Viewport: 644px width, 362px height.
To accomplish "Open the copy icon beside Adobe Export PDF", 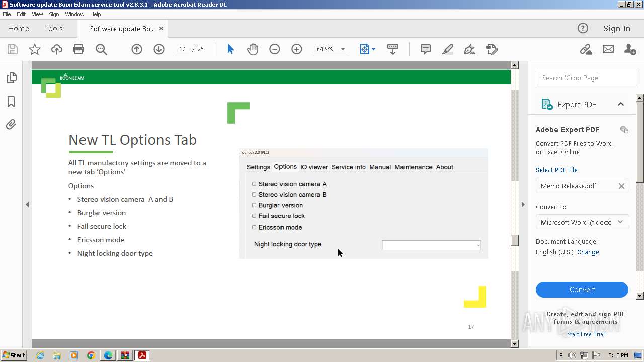I will 624,130.
